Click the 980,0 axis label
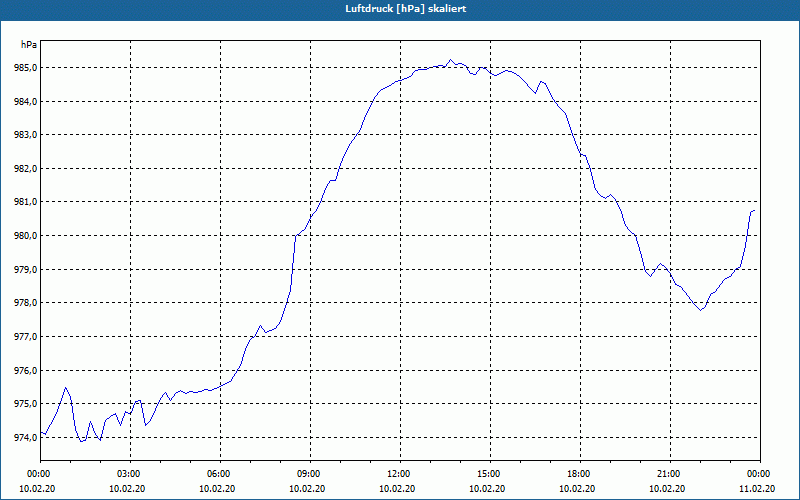 (x=27, y=236)
